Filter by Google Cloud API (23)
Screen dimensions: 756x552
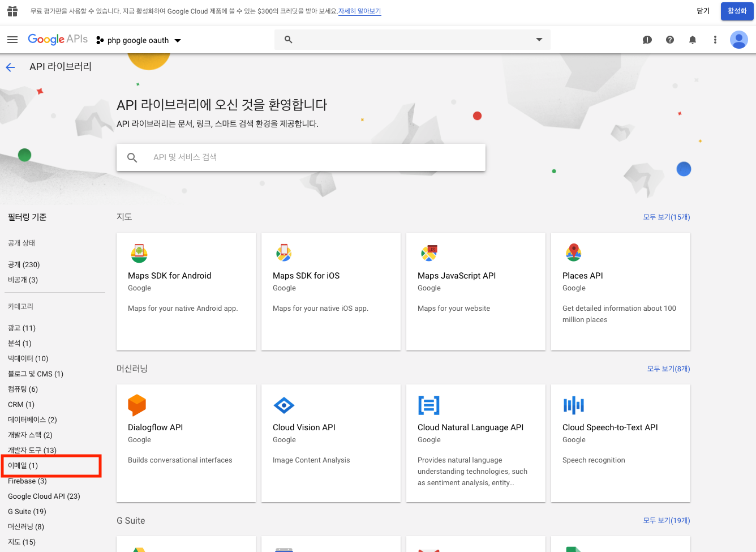[x=44, y=496]
